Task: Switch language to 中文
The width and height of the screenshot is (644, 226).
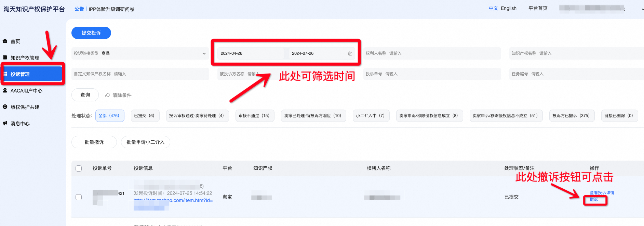Action: (x=493, y=8)
